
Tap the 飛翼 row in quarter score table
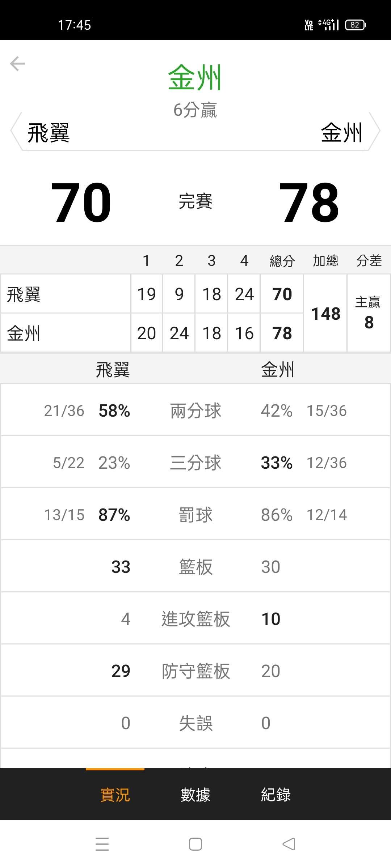coord(152,294)
